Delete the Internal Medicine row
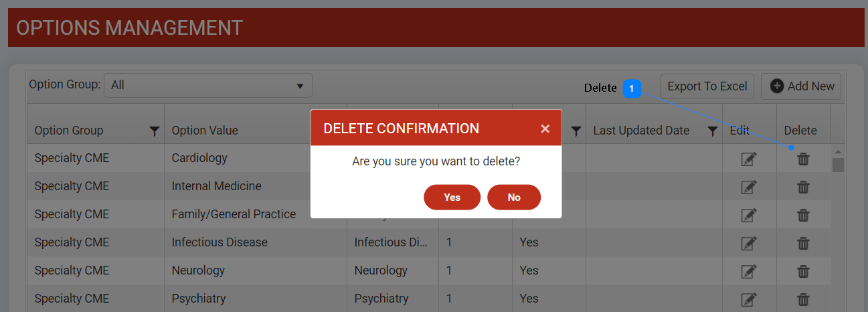Image resolution: width=868 pixels, height=312 pixels. point(803,187)
